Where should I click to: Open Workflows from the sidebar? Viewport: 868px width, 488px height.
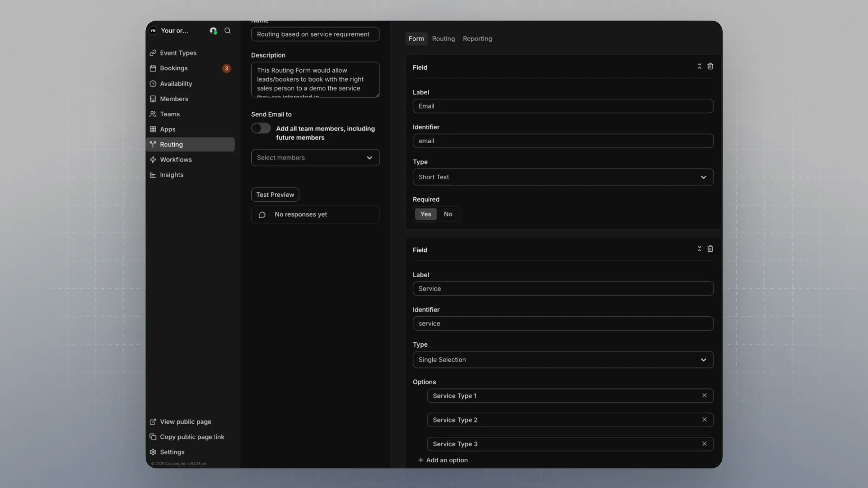click(x=176, y=159)
